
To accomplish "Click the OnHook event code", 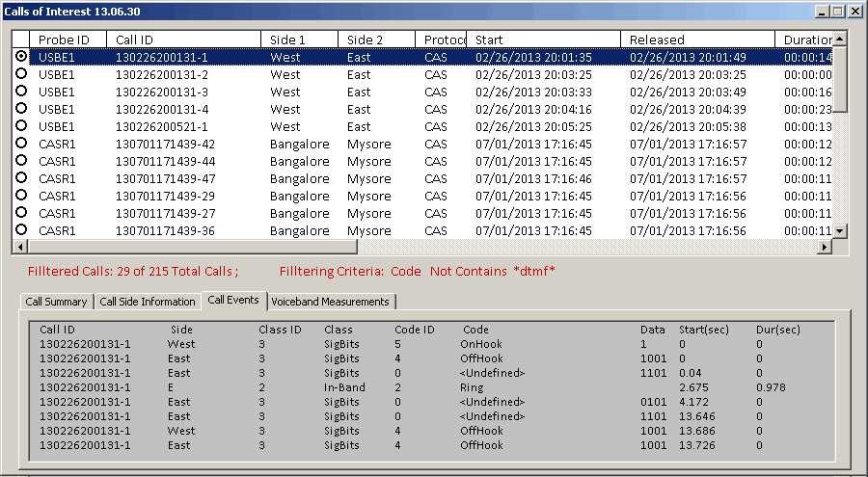I will point(481,344).
